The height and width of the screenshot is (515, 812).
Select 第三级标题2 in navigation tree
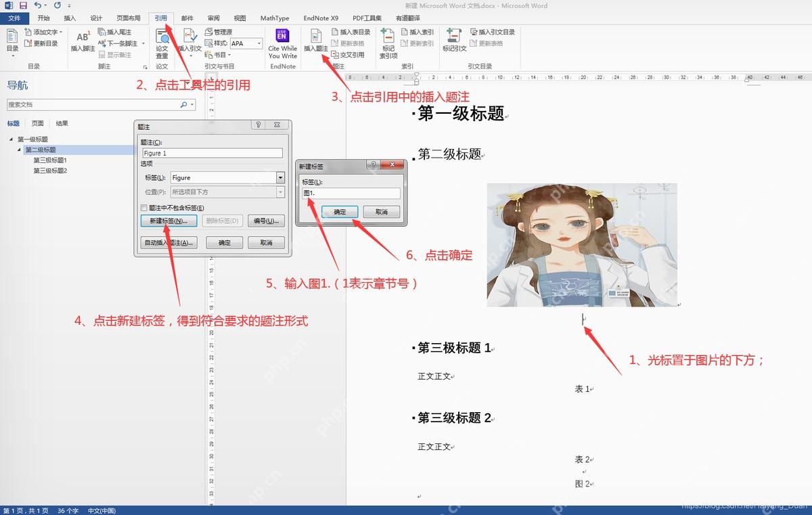(x=50, y=171)
